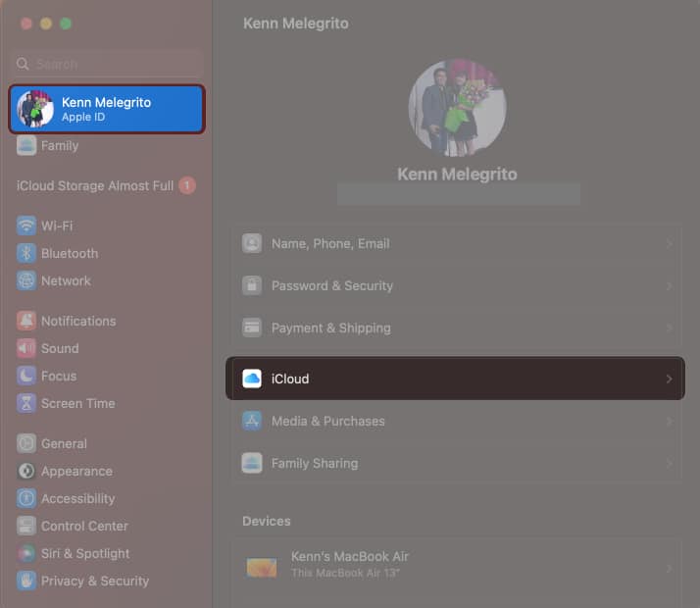Expand Family Sharing chevron
The height and width of the screenshot is (608, 700).
[669, 463]
